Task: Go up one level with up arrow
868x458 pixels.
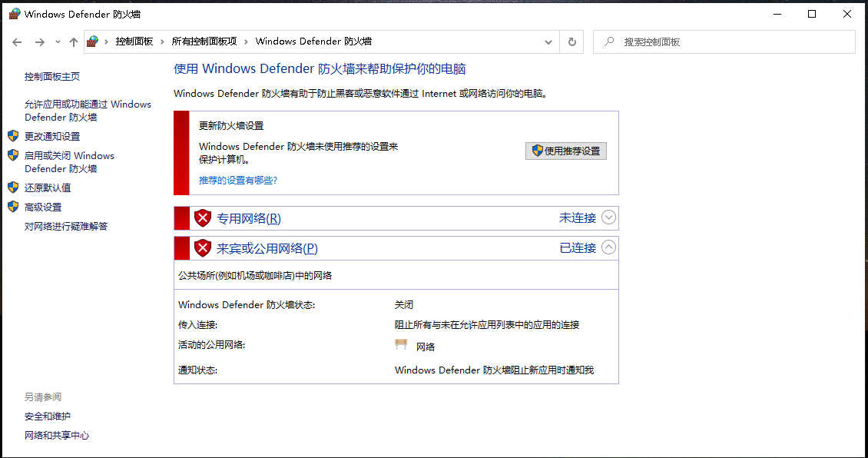Action: click(74, 42)
